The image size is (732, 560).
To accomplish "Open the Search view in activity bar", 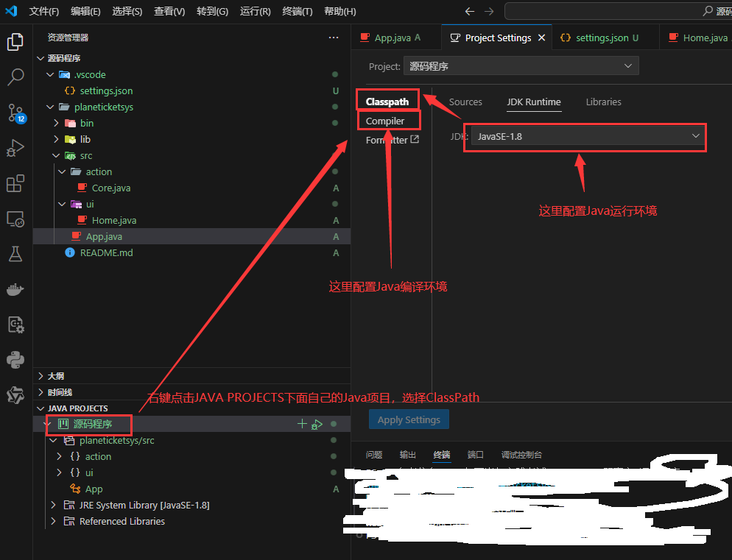I will [x=15, y=77].
